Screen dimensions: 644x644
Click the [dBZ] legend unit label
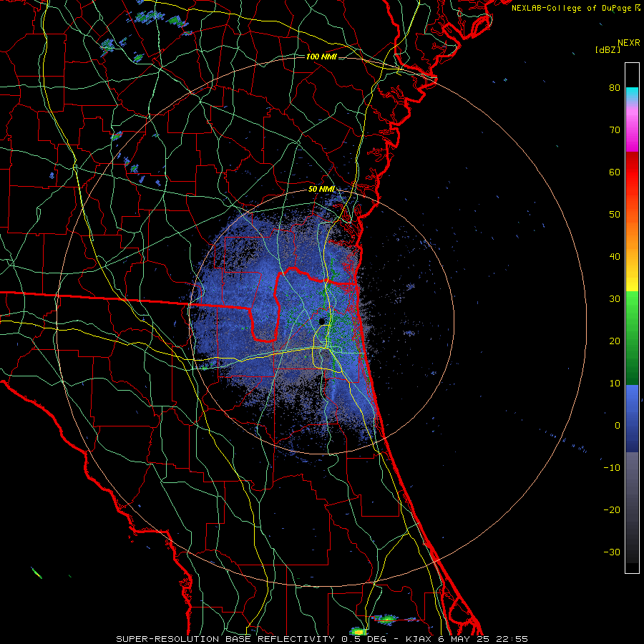pos(608,50)
